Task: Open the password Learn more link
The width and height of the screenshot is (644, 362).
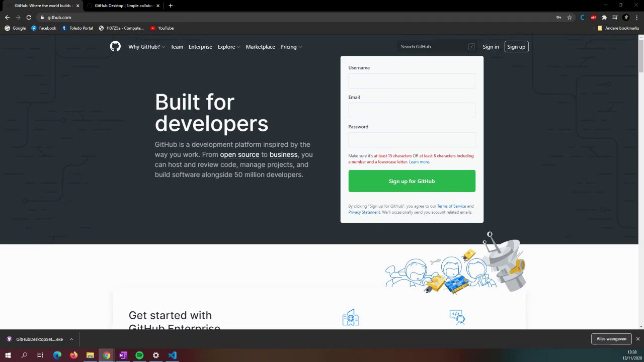Action: click(419, 162)
